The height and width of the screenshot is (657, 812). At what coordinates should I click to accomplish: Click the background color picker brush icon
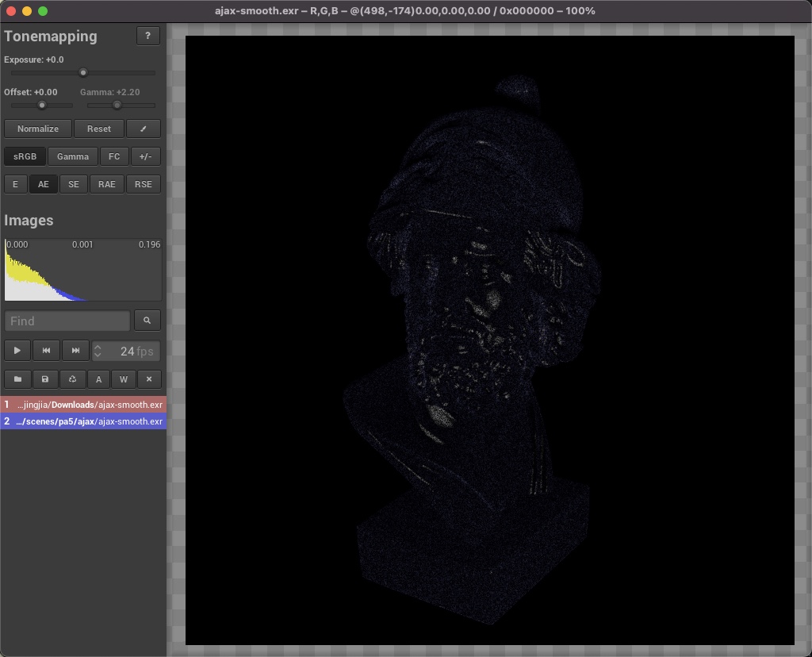[144, 129]
